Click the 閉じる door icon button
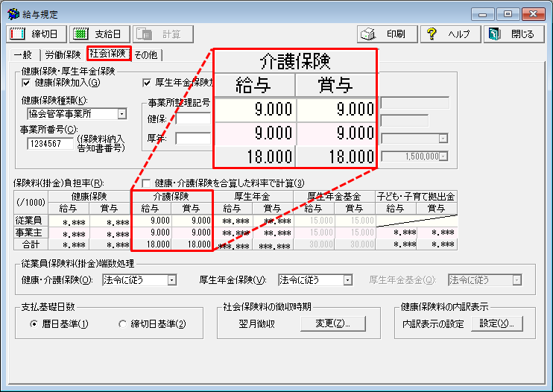This screenshot has width=553, height=392. [513, 34]
